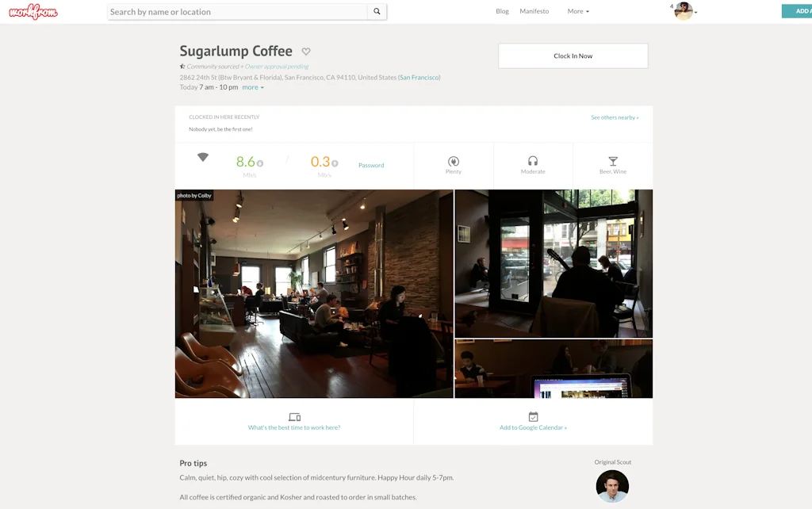Image resolution: width=812 pixels, height=509 pixels.
Task: Click the Password WiFi link
Action: tap(371, 165)
